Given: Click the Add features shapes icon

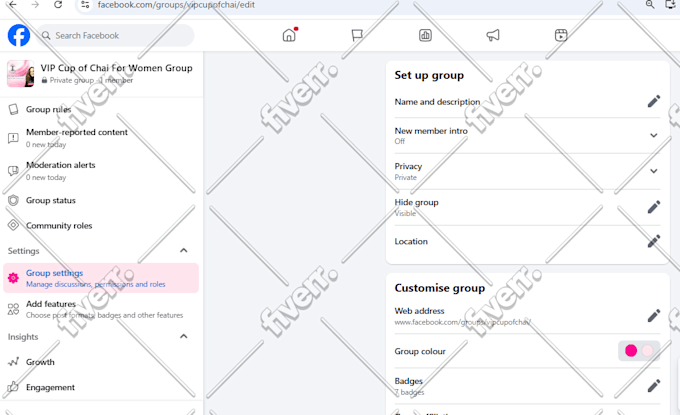Looking at the screenshot, I should click(13, 309).
